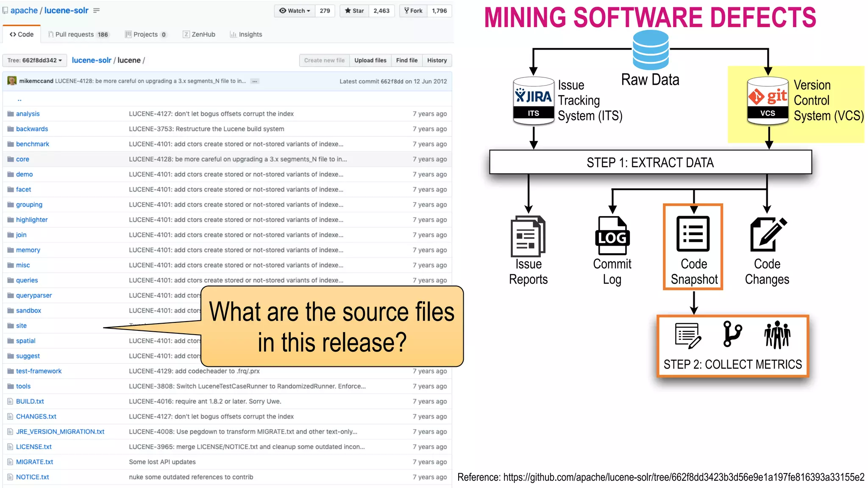The image size is (868, 488).
Task: Click the STEP 2: COLLECT METRICS box
Action: (733, 347)
